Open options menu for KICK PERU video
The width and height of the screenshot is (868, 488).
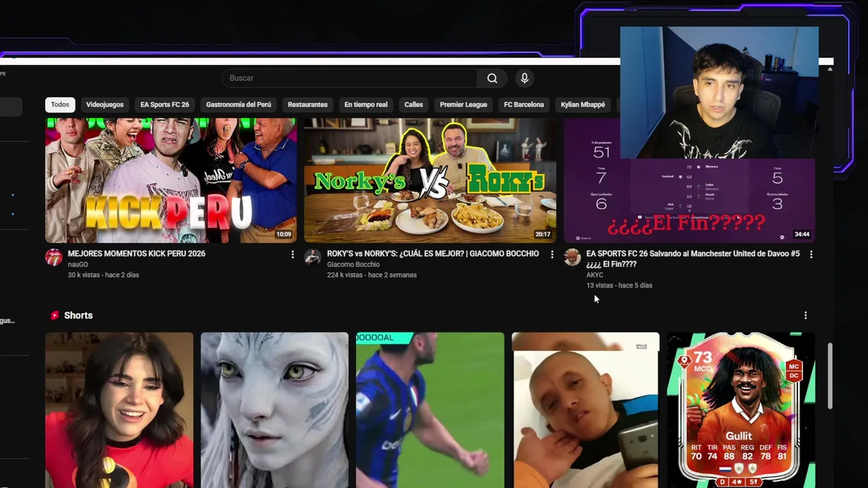pos(292,254)
